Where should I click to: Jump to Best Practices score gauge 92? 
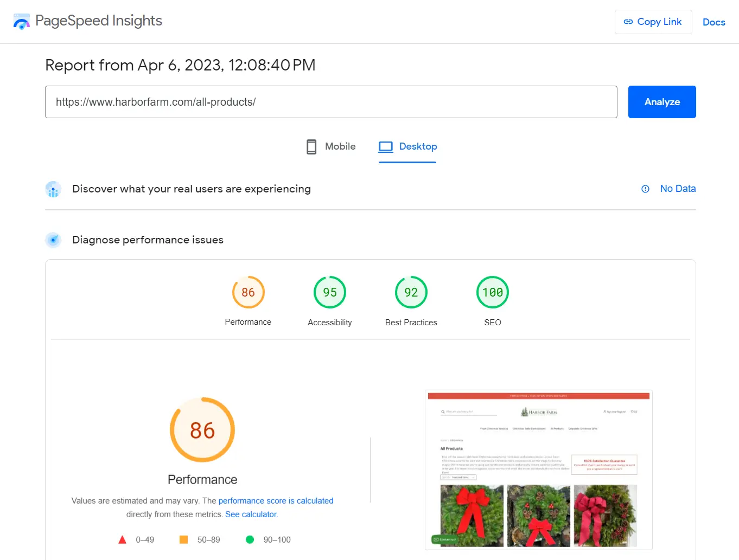(411, 292)
